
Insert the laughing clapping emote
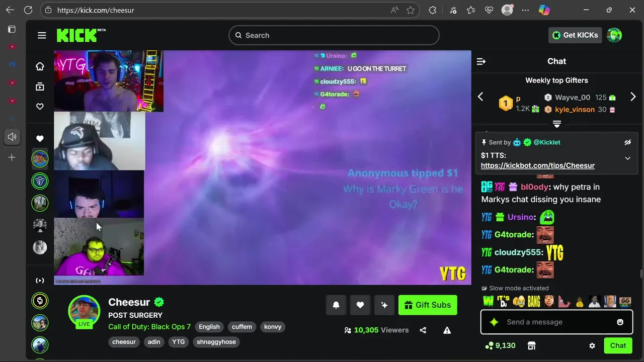coord(518,301)
